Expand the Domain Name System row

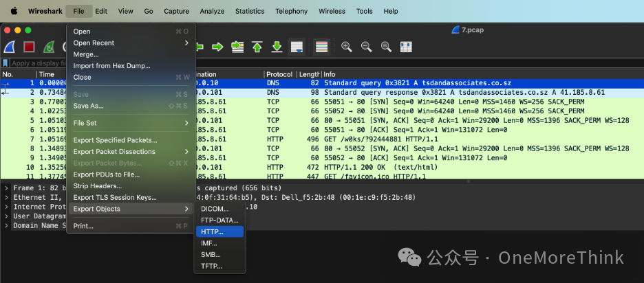coord(7,225)
